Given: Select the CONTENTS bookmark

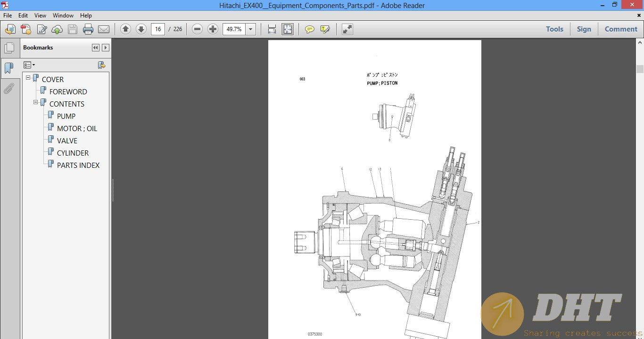Looking at the screenshot, I should [x=67, y=104].
